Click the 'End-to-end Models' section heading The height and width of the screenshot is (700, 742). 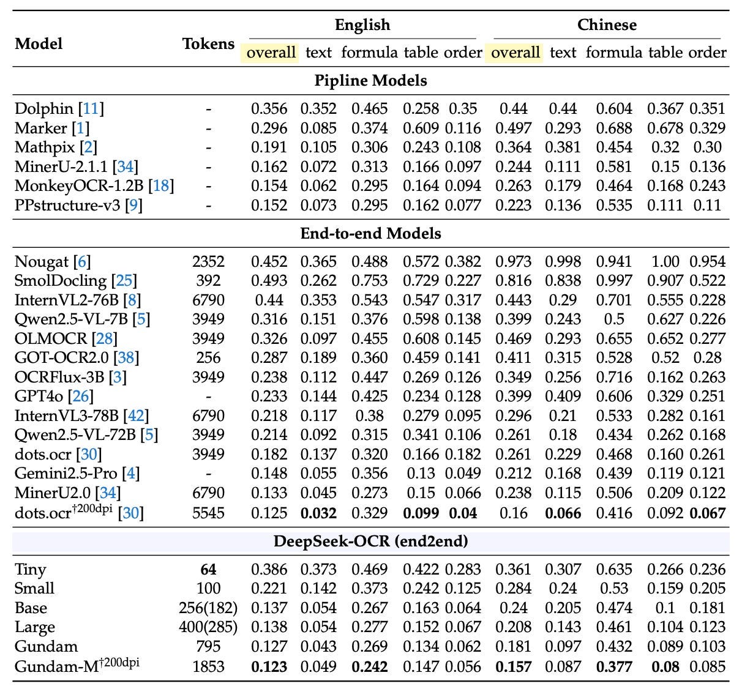pyautogui.click(x=371, y=234)
